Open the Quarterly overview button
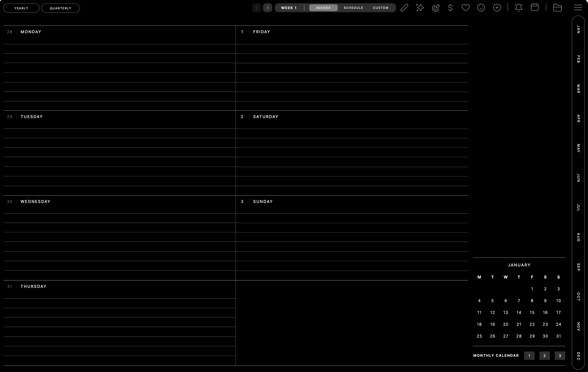This screenshot has width=588, height=372. click(61, 8)
